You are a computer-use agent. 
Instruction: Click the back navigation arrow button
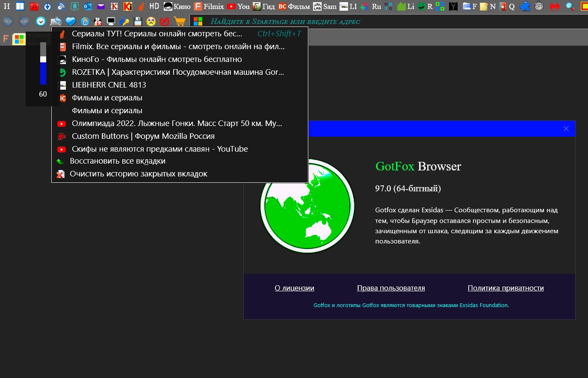(x=7, y=21)
